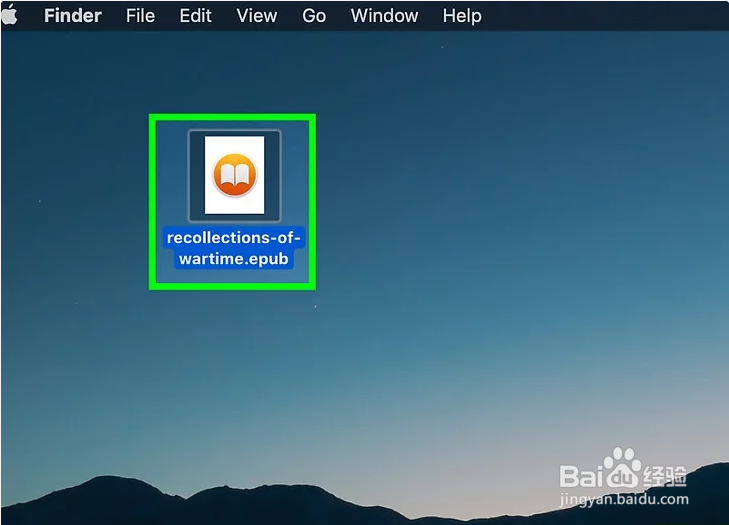Open the File menu
This screenshot has width=729, height=525.
(140, 16)
